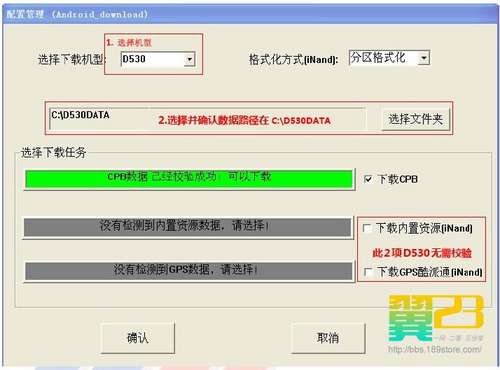Enable the 下载内置资源(iNand) checkbox
This screenshot has height=370, width=500.
367,228
